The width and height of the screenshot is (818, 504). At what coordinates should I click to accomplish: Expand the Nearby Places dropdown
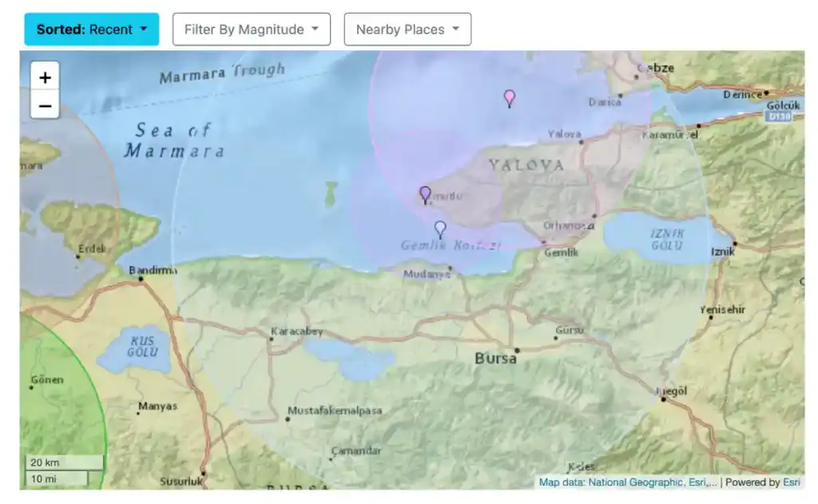tap(407, 29)
